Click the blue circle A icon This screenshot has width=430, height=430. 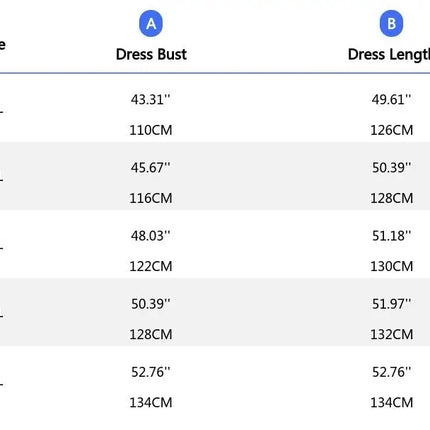tap(151, 24)
